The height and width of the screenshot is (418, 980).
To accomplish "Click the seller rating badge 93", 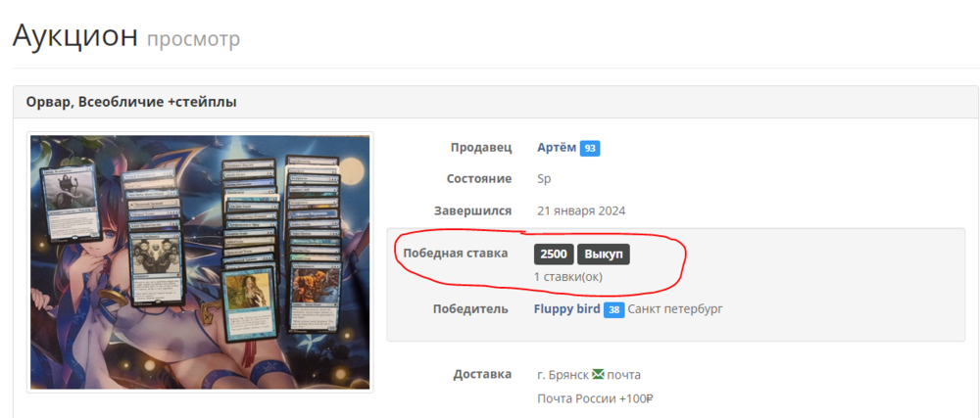I will click(590, 149).
